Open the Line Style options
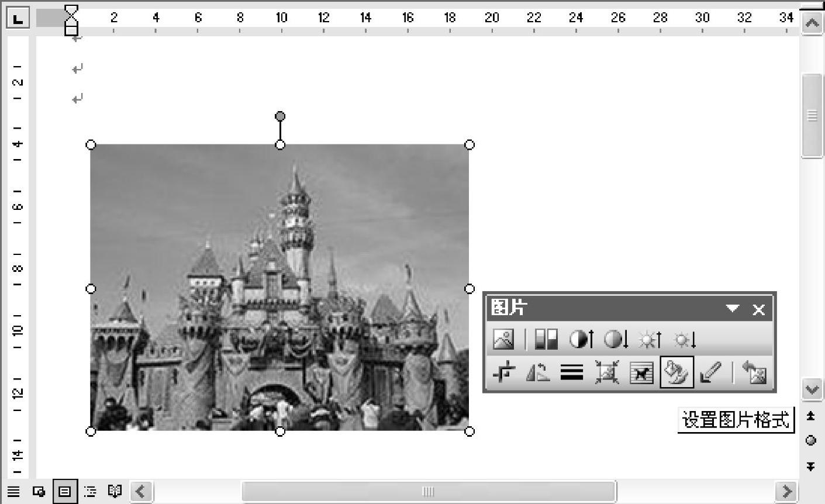 pyautogui.click(x=572, y=372)
